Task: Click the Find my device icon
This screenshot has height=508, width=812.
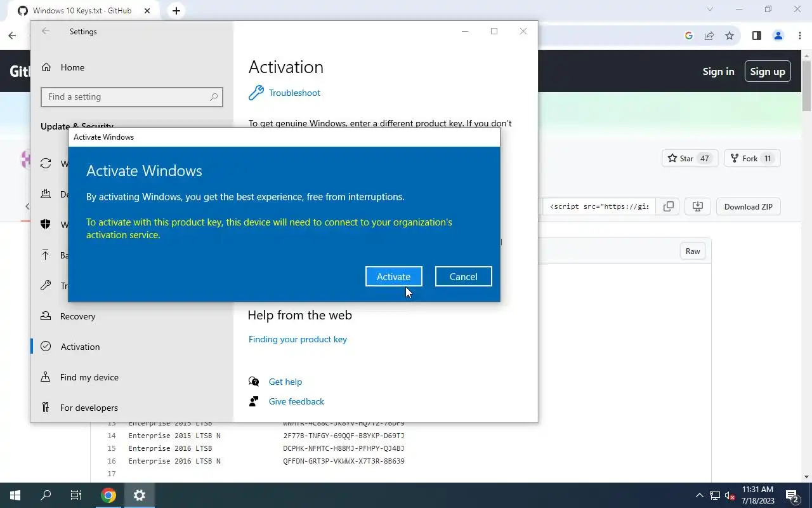Action: (x=46, y=377)
